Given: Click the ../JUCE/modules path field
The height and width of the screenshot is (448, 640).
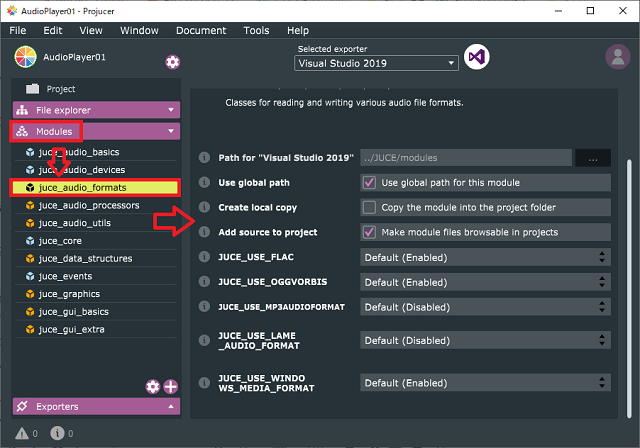Looking at the screenshot, I should (x=466, y=158).
